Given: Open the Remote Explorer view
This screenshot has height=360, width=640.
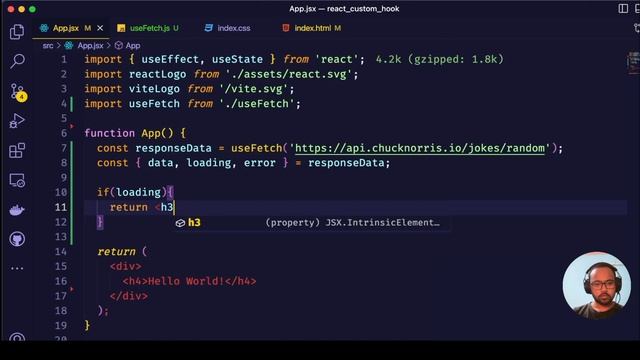Looking at the screenshot, I should coord(17,180).
